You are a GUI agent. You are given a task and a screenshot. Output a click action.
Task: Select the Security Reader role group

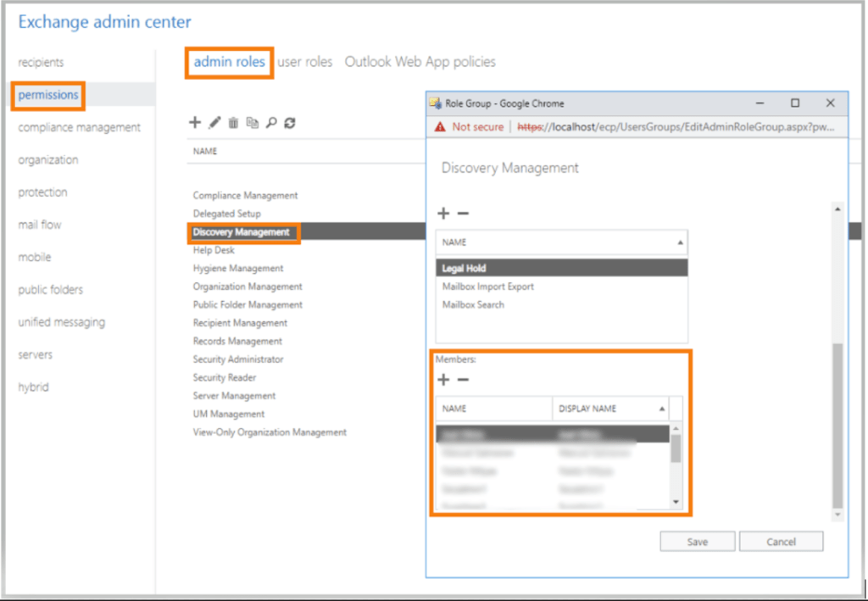pos(224,378)
